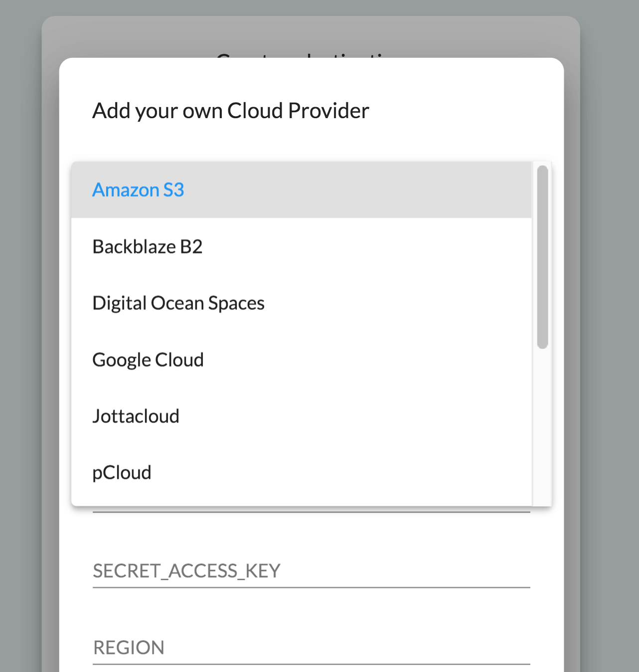Pick Google Cloud from the list
This screenshot has width=639, height=672.
pyautogui.click(x=148, y=359)
